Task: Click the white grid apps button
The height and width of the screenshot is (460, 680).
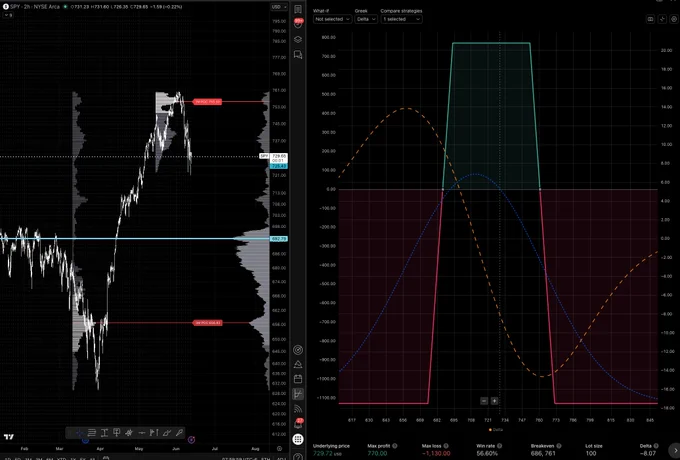Action: pos(298,439)
